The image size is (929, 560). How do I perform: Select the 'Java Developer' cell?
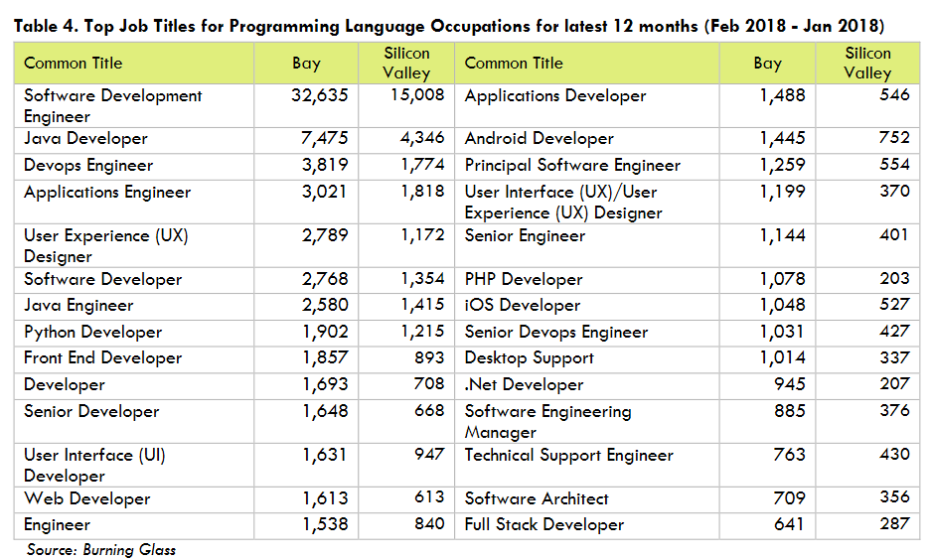click(x=85, y=139)
